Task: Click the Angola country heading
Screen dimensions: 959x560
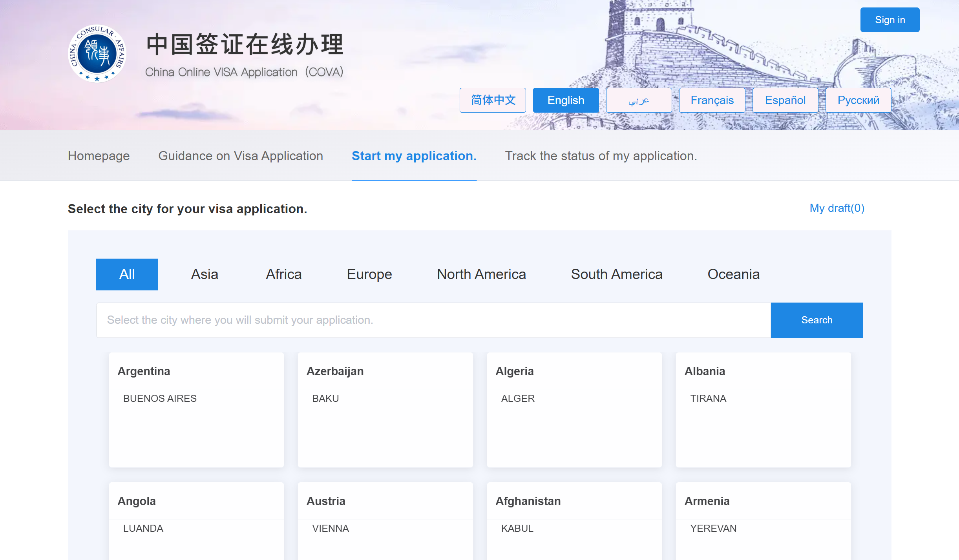Action: click(137, 501)
